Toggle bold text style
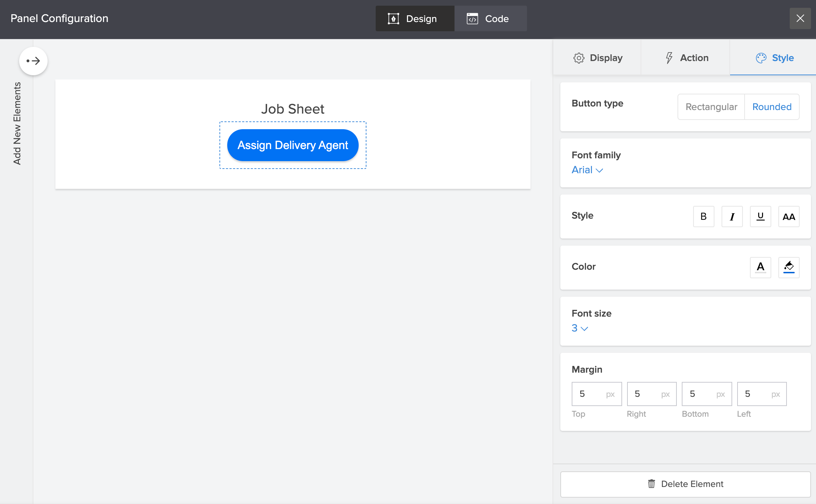 coord(703,217)
